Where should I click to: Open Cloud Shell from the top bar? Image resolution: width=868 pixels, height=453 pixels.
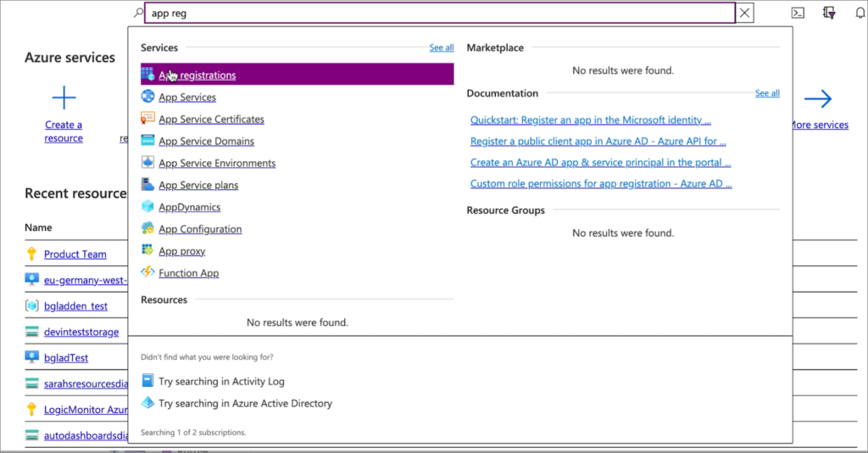798,13
